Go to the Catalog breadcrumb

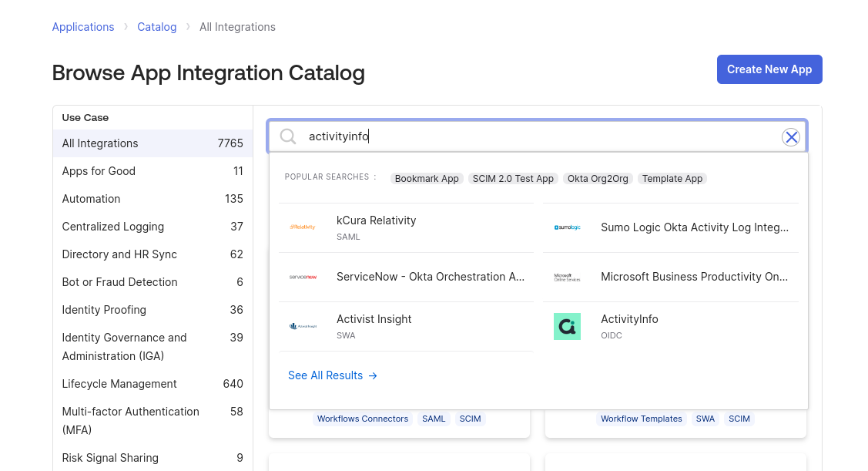(x=156, y=27)
